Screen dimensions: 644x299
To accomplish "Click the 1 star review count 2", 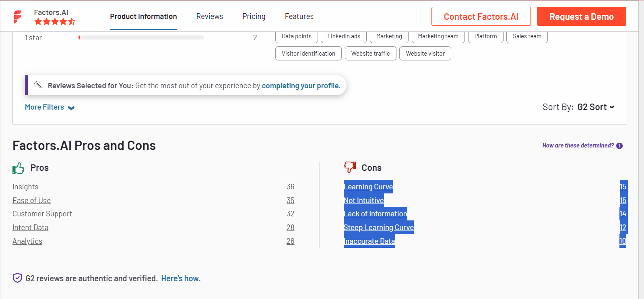I will coord(255,38).
